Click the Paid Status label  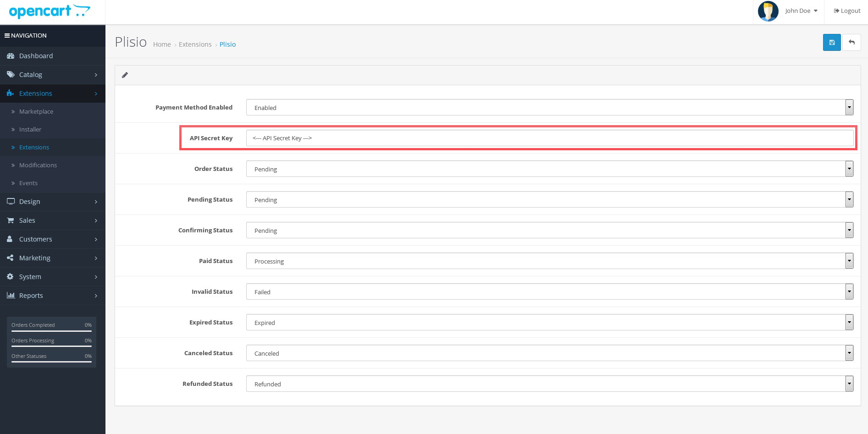click(x=216, y=261)
